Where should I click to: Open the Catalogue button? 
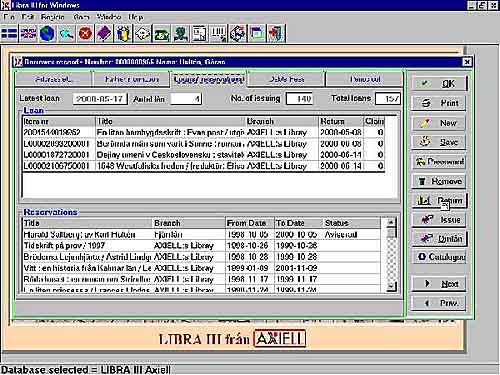tap(439, 257)
